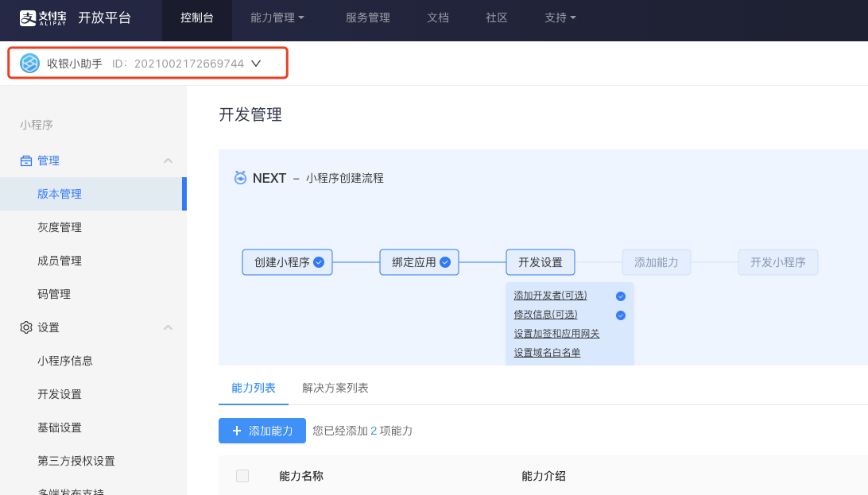Screen dimensions: 868x495
Task: Click the 绑定应用 flow step
Action: tap(419, 262)
